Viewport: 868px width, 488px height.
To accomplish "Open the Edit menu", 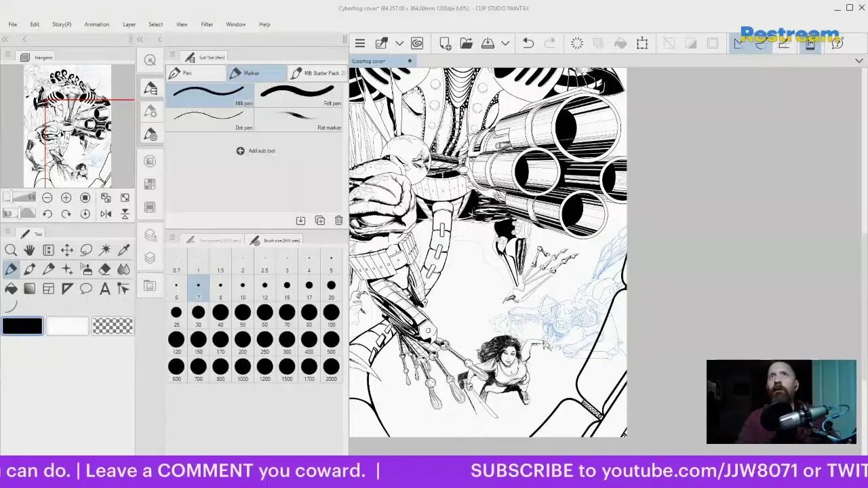I will tap(35, 24).
